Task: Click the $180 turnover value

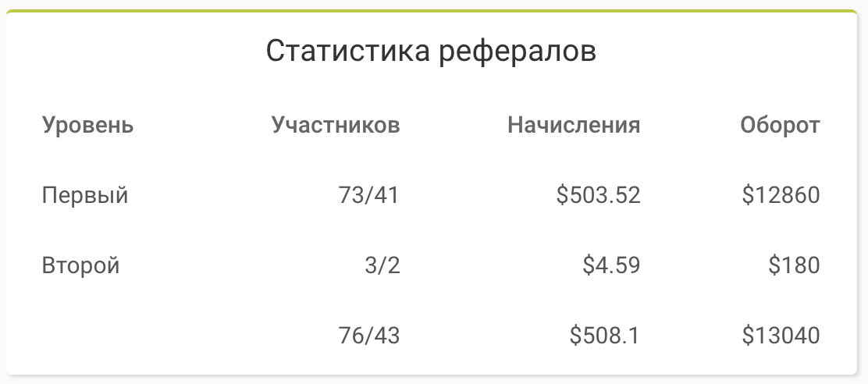Action: 794,265
